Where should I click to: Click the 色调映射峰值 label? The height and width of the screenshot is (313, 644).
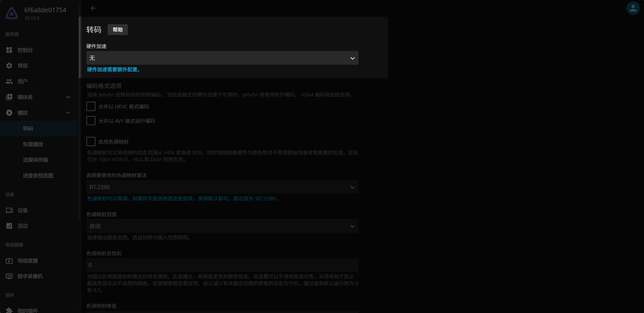101,306
